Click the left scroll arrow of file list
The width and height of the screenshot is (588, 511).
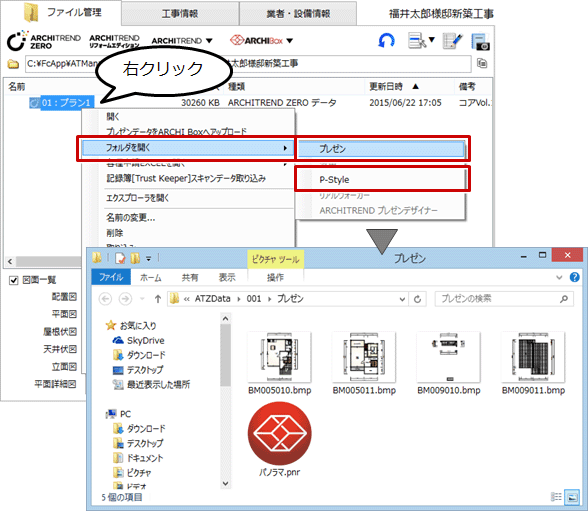point(10,261)
